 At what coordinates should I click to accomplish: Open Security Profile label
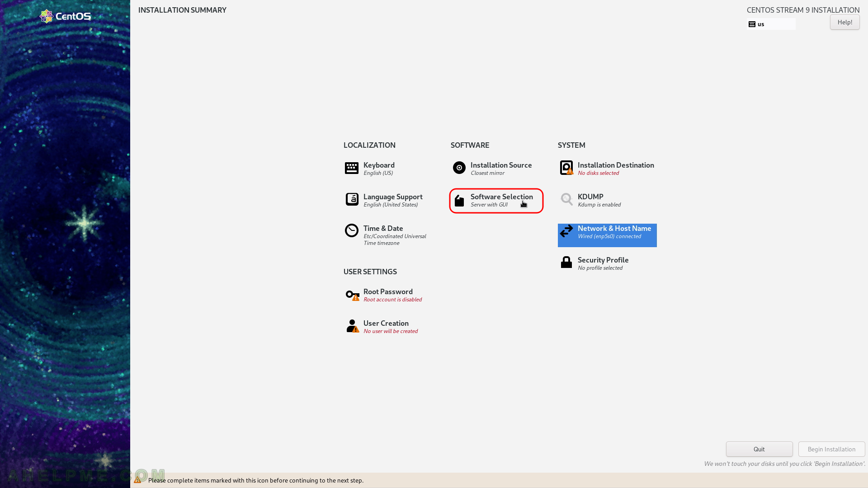click(603, 260)
